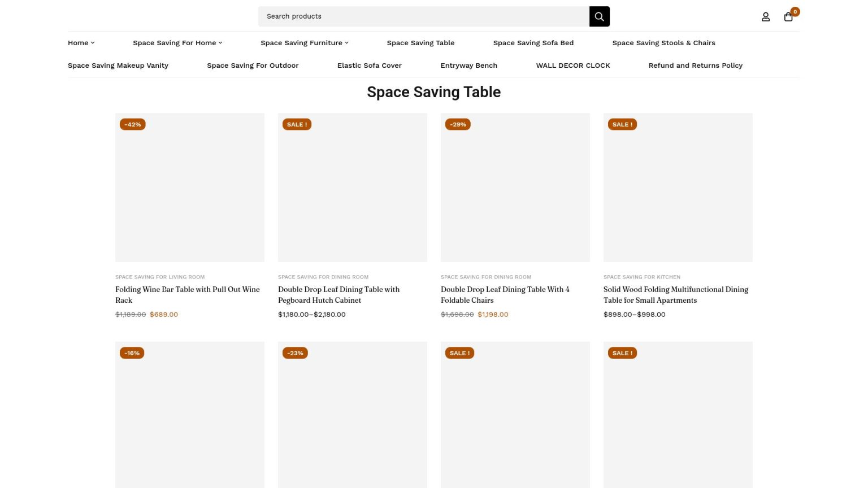Open Refund and Returns Policy page
Viewport: 868px width, 488px height.
click(x=695, y=66)
